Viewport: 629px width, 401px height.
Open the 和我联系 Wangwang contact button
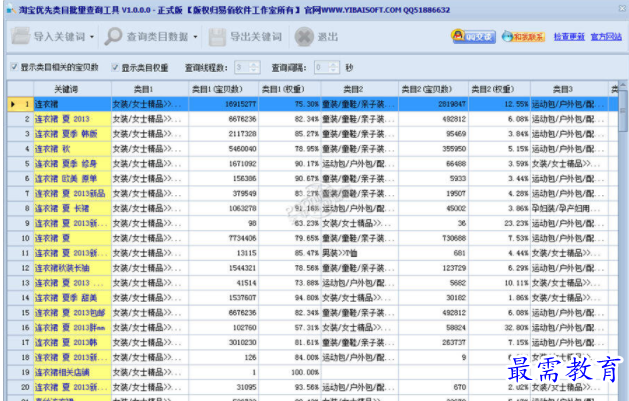(x=523, y=36)
